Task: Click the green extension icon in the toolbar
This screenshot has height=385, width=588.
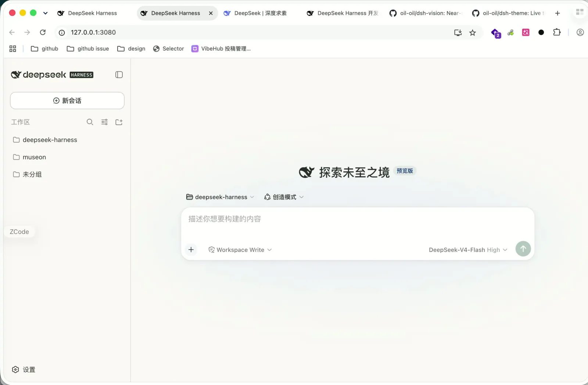Action: 510,32
